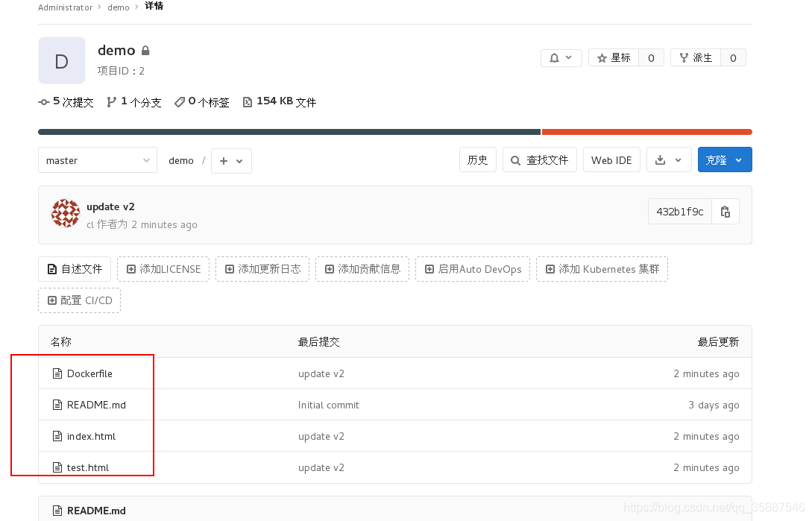
Task: Click the index.html file icon
Action: tap(57, 436)
